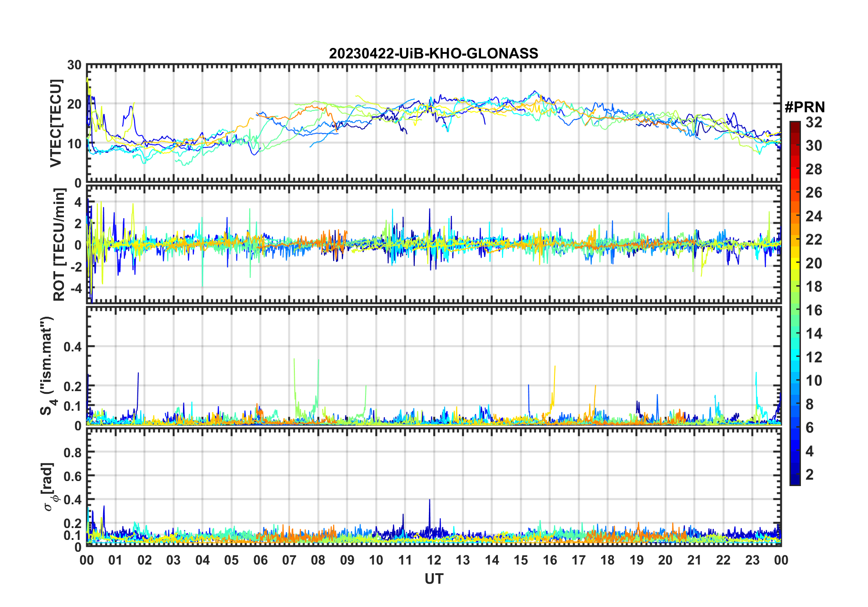868x607 pixels.
Task: Click colorbar tick label 28
Action: pos(814,169)
